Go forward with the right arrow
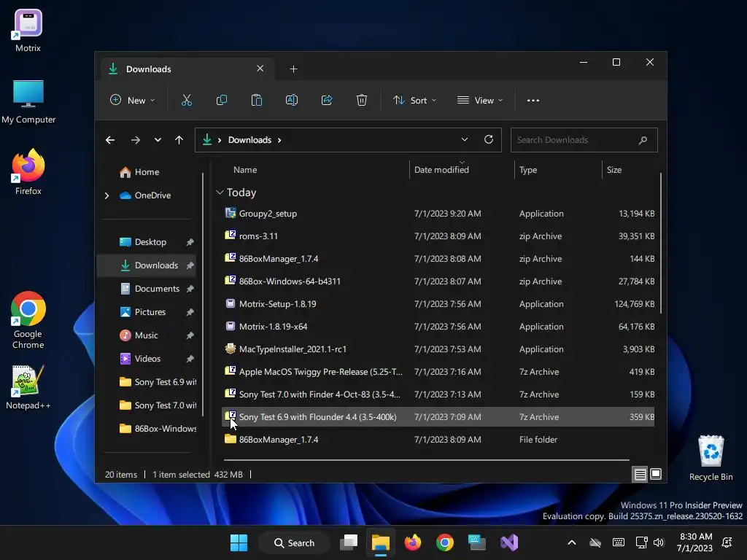747x560 pixels. pyautogui.click(x=135, y=140)
